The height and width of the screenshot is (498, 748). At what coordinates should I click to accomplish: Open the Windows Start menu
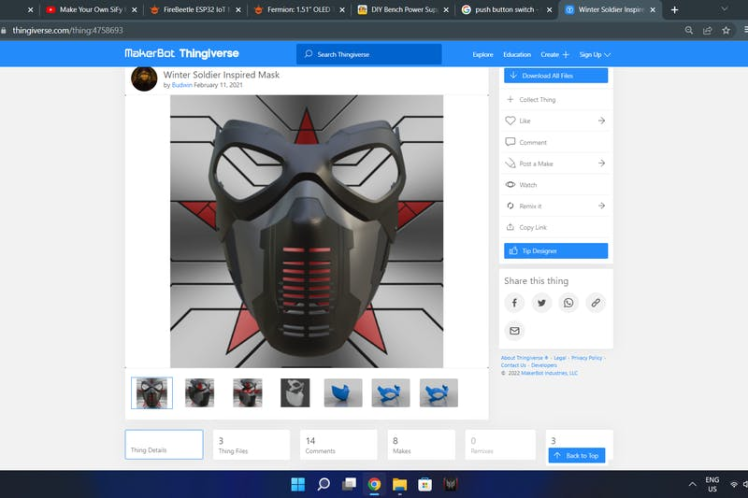(298, 484)
